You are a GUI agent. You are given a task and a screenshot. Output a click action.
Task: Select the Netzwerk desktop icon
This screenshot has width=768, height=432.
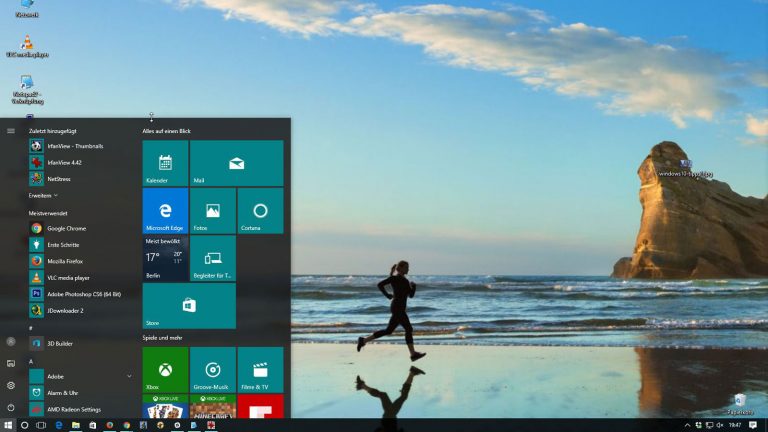click(27, 9)
